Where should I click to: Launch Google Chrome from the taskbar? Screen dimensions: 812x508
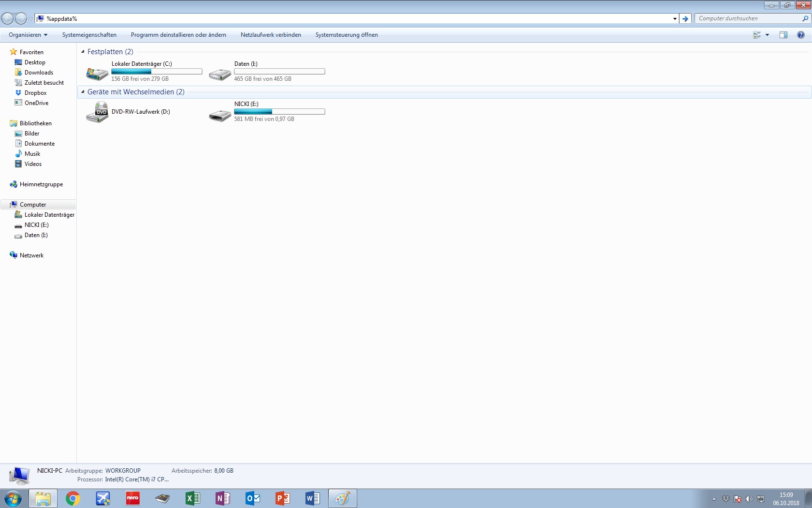point(72,498)
